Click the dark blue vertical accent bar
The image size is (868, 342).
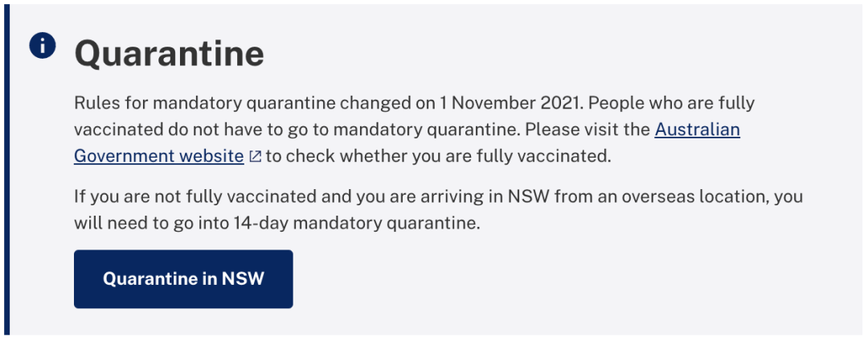[x=6, y=170]
